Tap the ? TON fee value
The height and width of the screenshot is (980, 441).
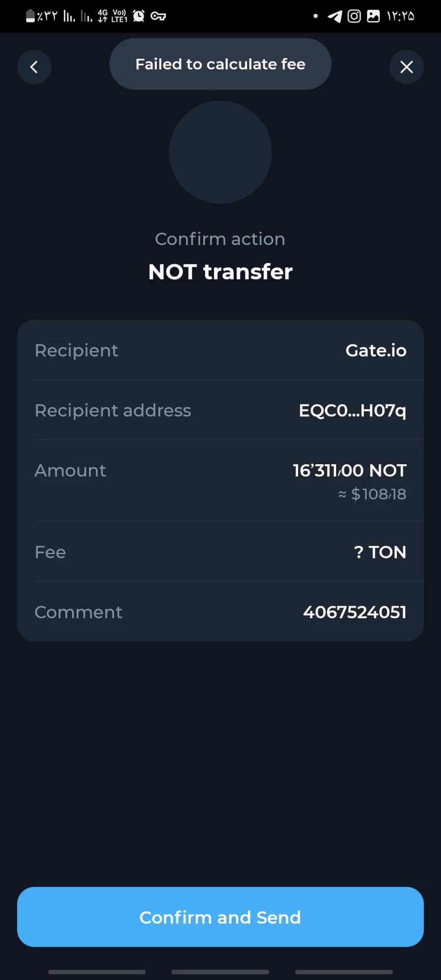(x=380, y=552)
